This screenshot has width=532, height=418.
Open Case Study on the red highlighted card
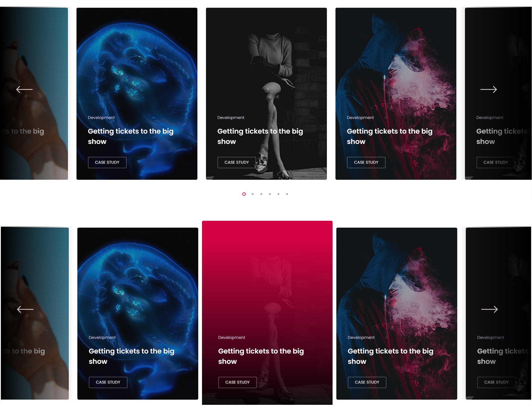tap(237, 382)
